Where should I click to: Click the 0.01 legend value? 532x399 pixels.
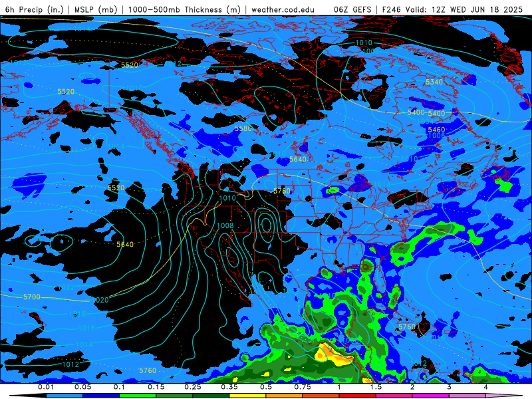point(46,387)
